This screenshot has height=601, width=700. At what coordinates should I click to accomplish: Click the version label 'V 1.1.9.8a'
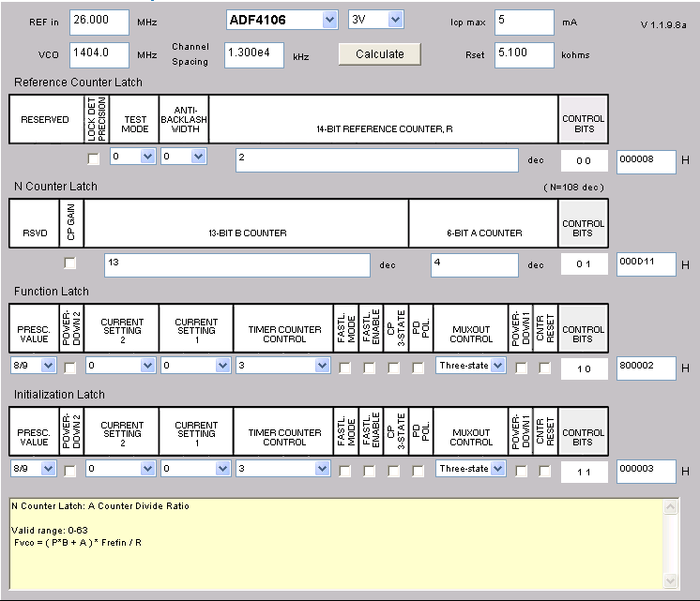[663, 25]
